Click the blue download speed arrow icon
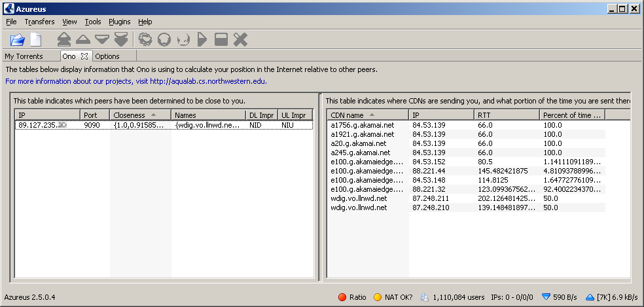This screenshot has height=307, width=644. pos(546,297)
